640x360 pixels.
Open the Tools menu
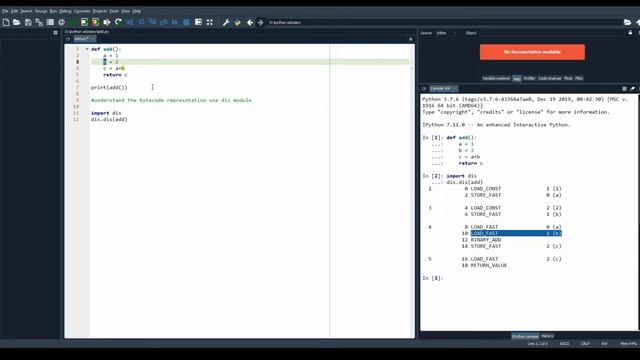[114, 11]
